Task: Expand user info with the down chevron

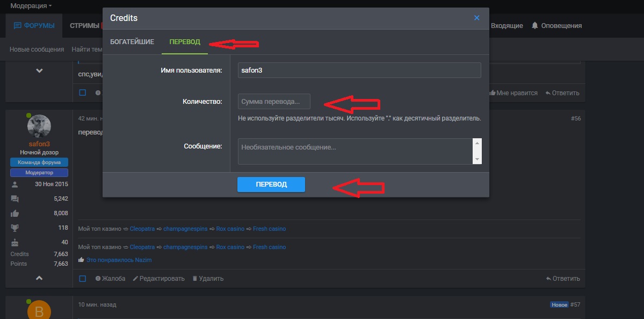Action: coord(39,70)
